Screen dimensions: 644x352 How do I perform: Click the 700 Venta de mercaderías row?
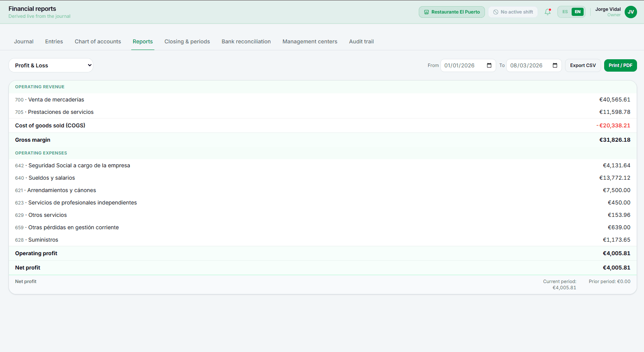click(323, 100)
